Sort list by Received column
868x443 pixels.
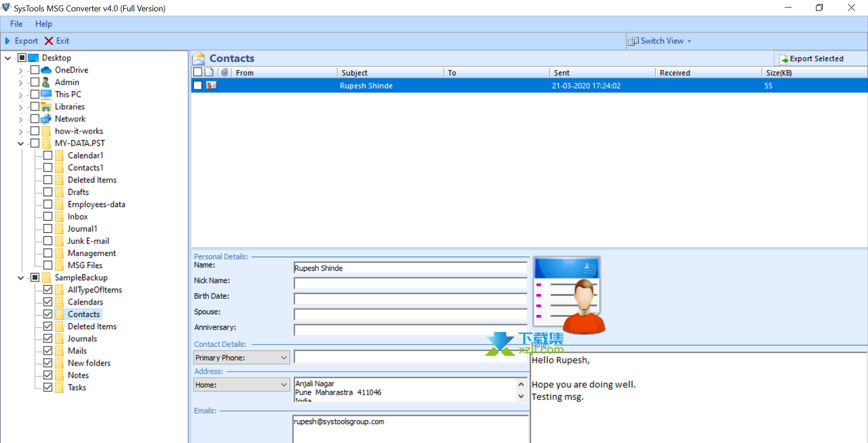tap(708, 72)
